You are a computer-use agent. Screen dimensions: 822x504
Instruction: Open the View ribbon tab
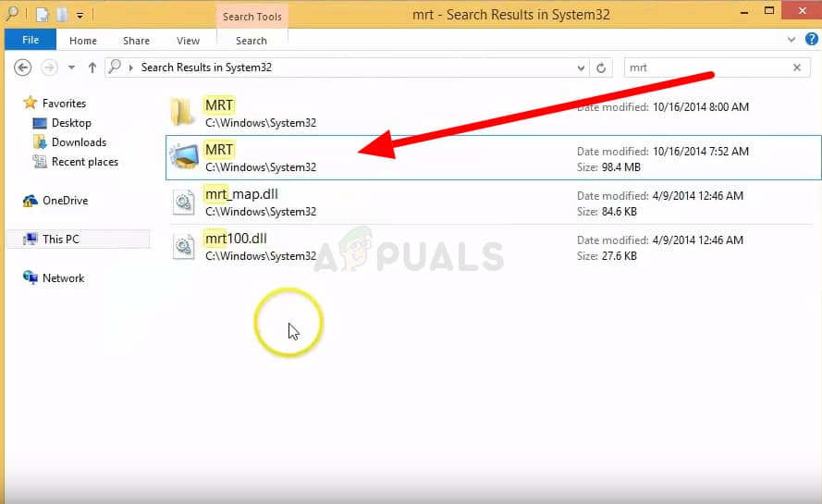tap(188, 41)
